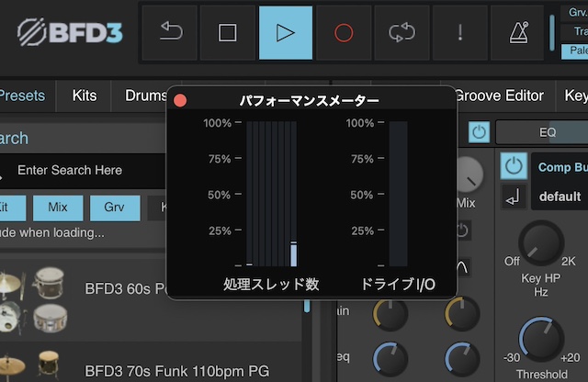Toggle the metronome icon
Image resolution: width=588 pixels, height=382 pixels.
coord(518,32)
